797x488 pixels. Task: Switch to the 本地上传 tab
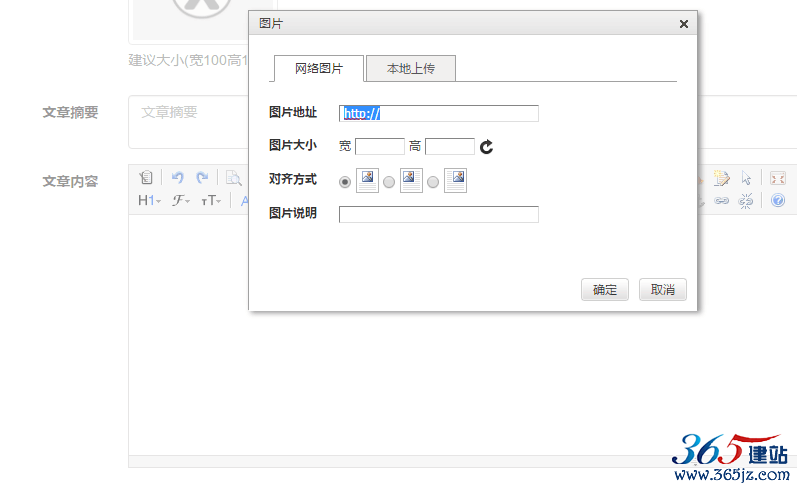[411, 68]
